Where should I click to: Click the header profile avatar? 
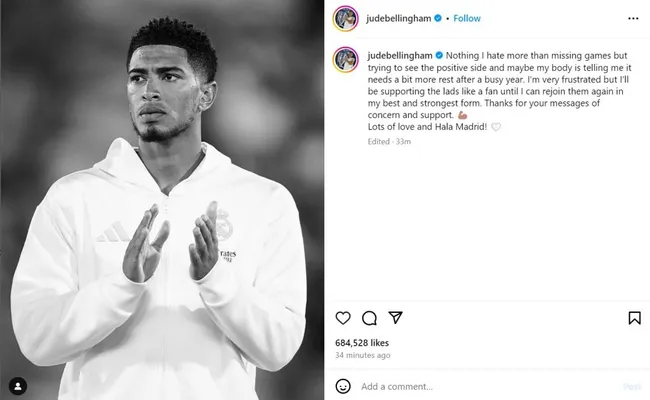tap(345, 18)
